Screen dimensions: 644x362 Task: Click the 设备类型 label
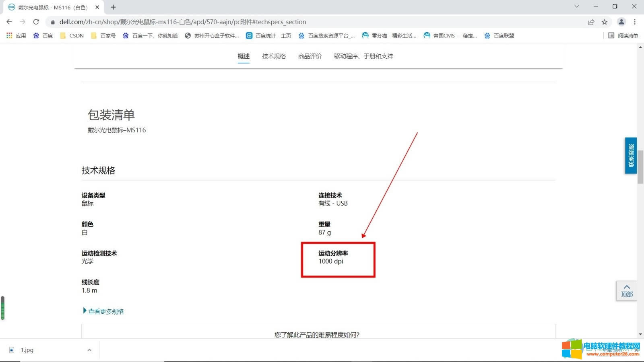[x=93, y=195]
